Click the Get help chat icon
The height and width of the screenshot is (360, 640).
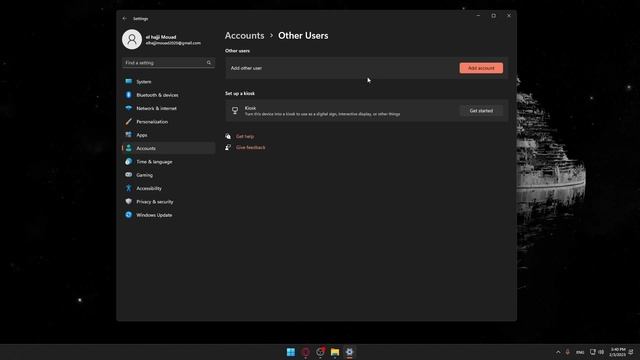(228, 136)
